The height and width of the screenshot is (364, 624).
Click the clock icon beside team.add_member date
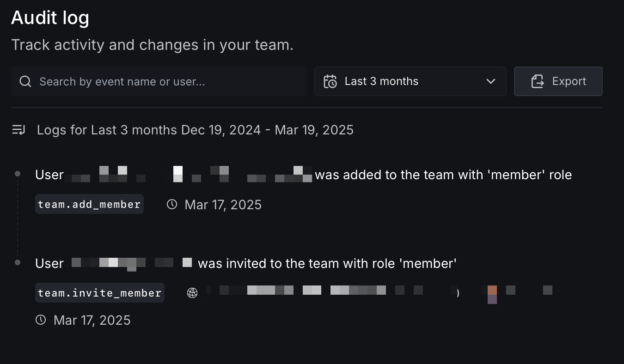[x=172, y=204]
